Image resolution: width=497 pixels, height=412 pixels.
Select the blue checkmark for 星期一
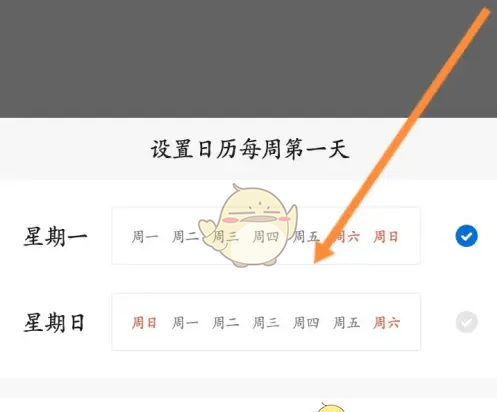[x=466, y=236]
